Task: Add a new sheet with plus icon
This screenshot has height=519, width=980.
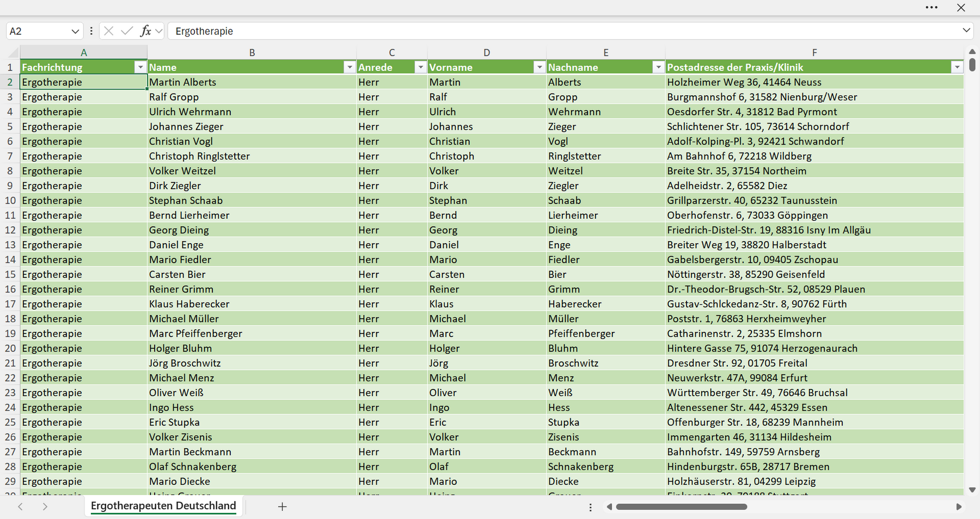Action: click(x=282, y=506)
